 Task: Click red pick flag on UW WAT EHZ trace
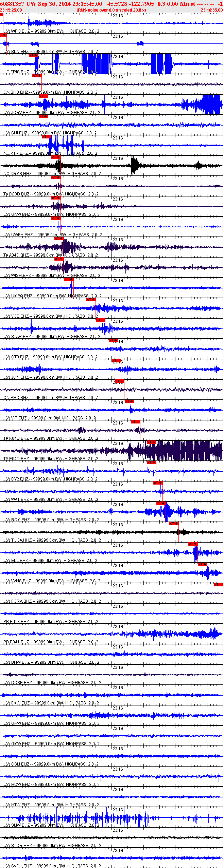158,483
